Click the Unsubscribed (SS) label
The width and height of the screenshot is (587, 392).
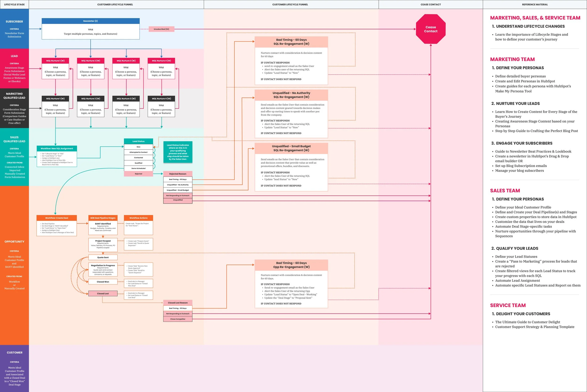(162, 29)
